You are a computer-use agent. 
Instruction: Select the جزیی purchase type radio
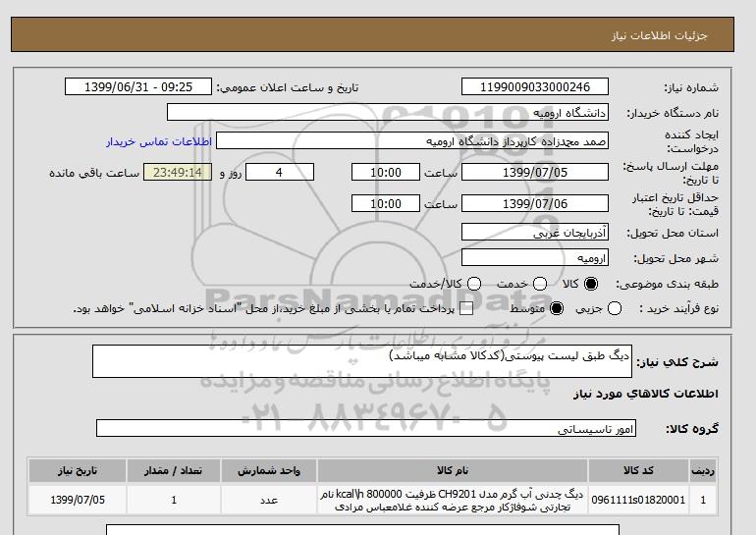pos(615,308)
